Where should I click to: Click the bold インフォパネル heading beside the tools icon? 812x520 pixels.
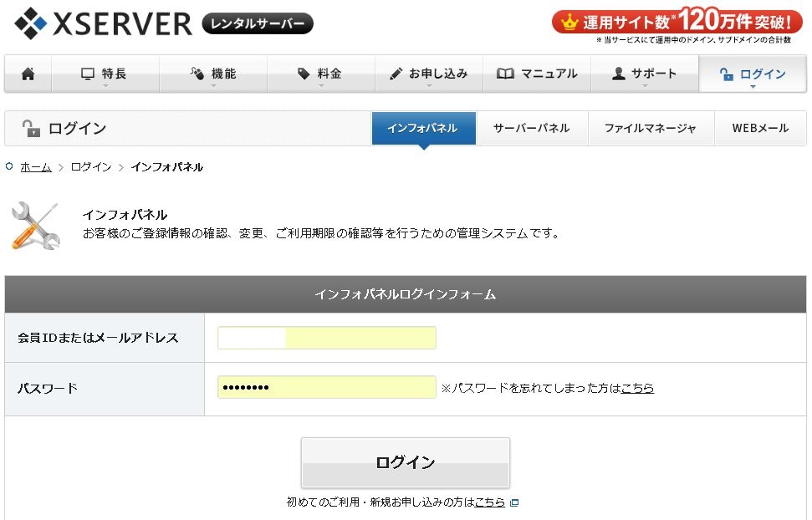click(125, 214)
